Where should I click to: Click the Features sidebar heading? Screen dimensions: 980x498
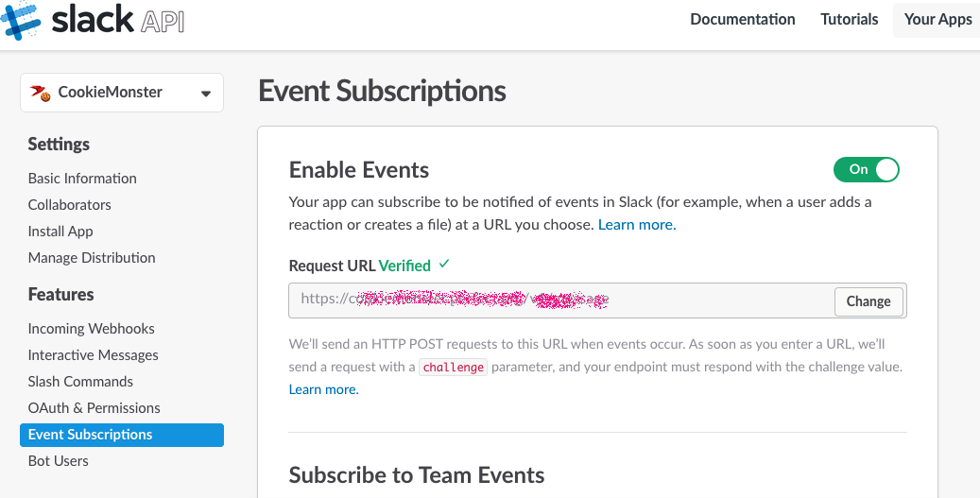[x=60, y=294]
